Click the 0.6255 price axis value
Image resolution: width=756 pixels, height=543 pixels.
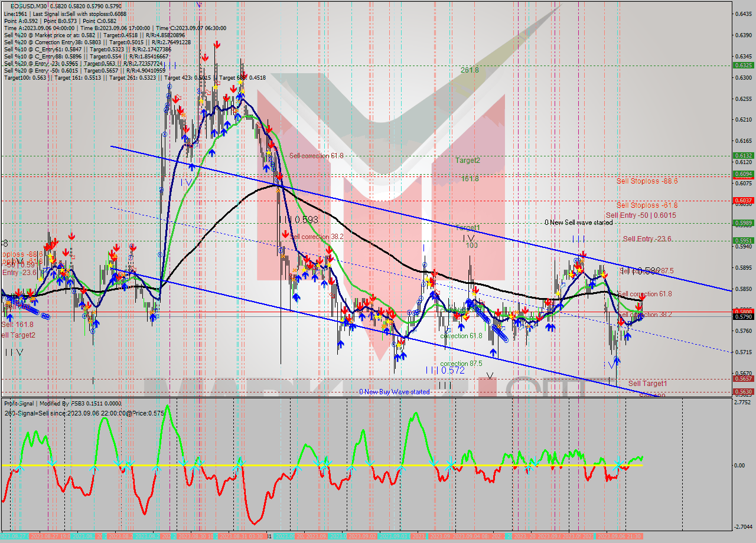click(x=742, y=99)
